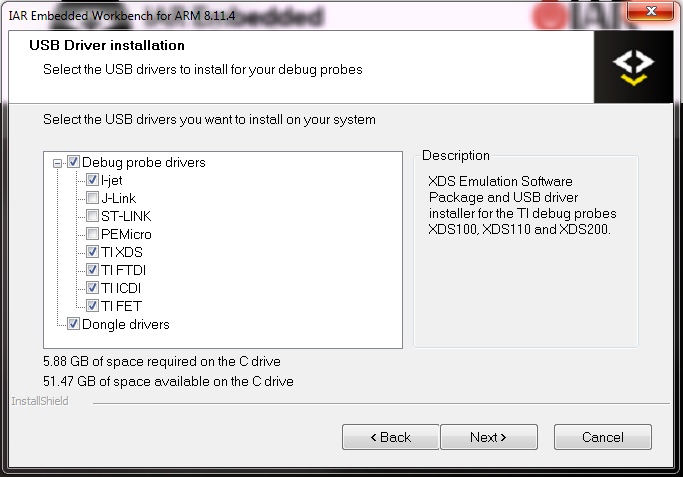Uncheck the TI FTDI driver checkbox

pyautogui.click(x=92, y=270)
